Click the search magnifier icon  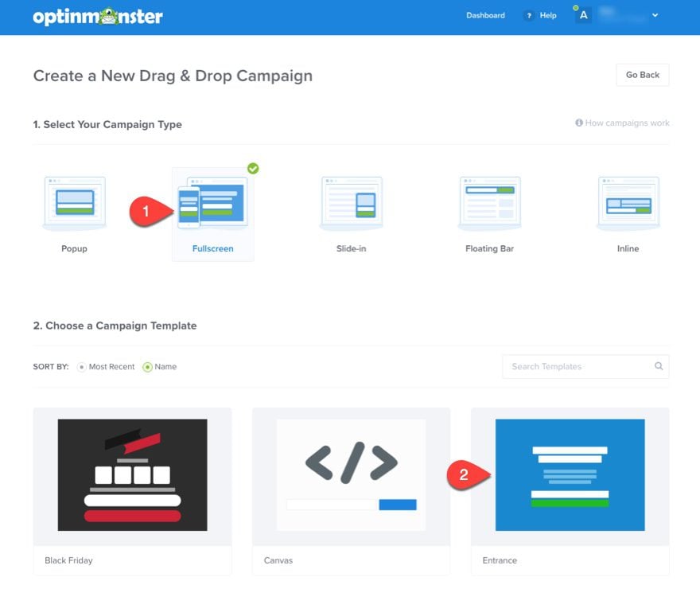(659, 366)
